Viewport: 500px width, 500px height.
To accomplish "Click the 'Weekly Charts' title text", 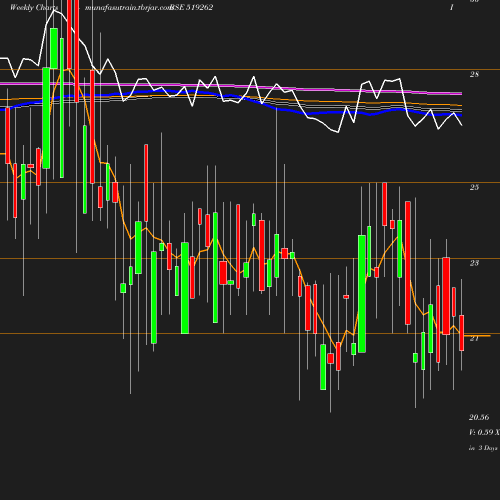I will [x=34, y=8].
